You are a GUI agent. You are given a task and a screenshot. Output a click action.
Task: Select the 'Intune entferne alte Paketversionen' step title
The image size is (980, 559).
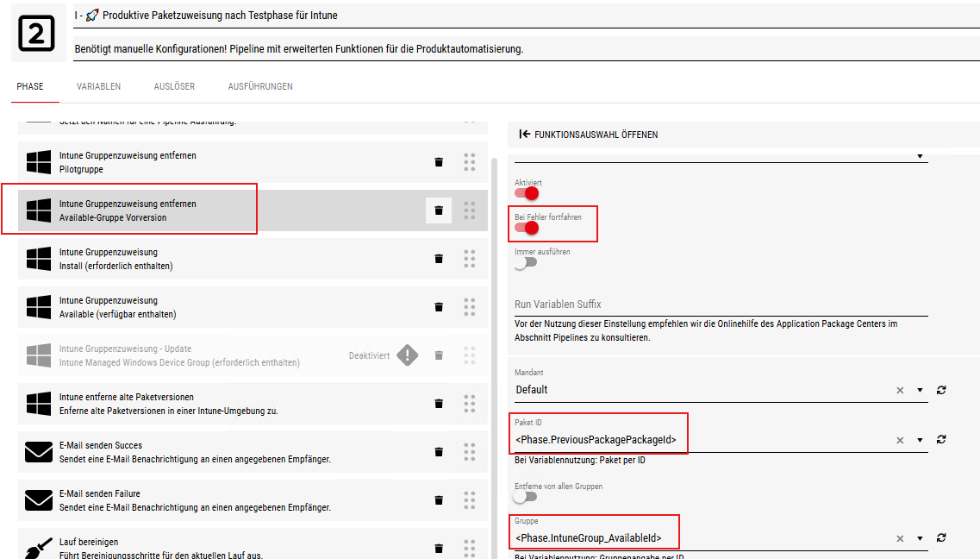[126, 397]
